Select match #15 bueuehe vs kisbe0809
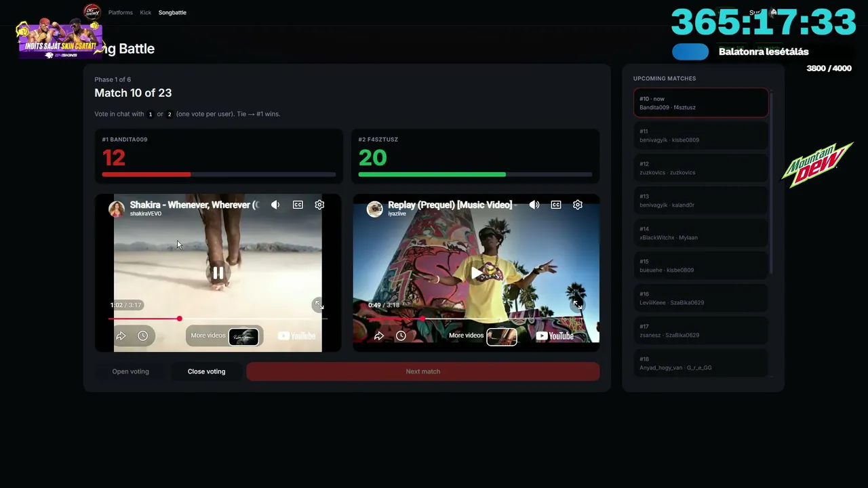The width and height of the screenshot is (868, 488). (x=701, y=266)
